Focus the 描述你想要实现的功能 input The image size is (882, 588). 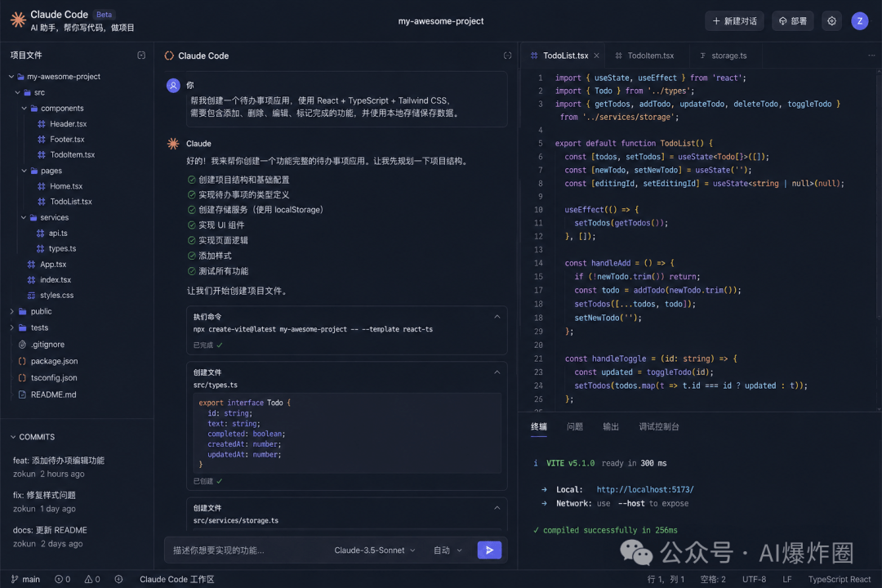[x=247, y=550]
